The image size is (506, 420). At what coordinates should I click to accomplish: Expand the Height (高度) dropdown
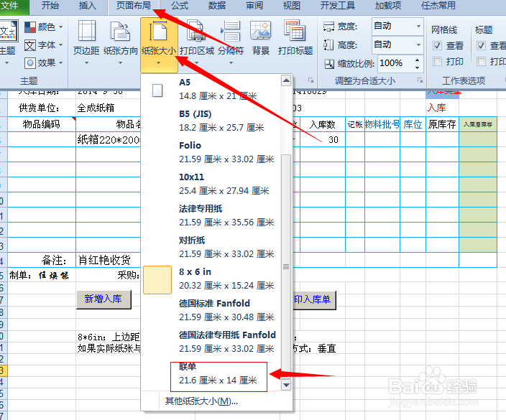(x=418, y=45)
